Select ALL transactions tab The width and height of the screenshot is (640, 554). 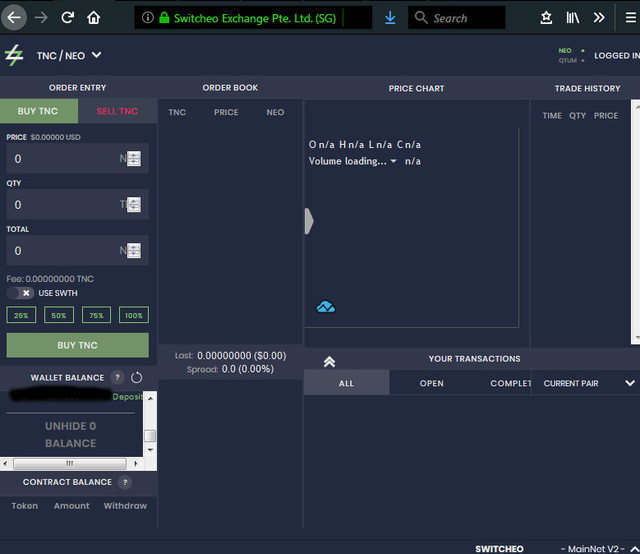(347, 383)
